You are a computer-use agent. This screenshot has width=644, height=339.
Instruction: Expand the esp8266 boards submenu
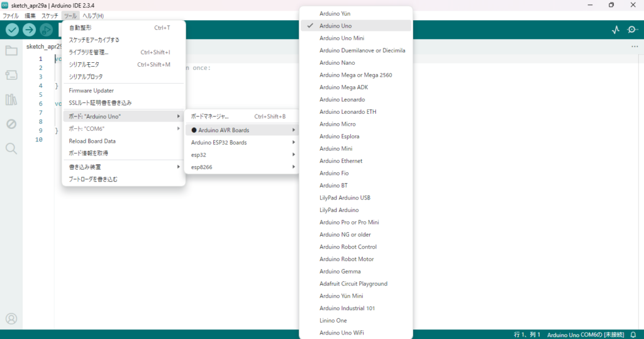[x=242, y=167]
